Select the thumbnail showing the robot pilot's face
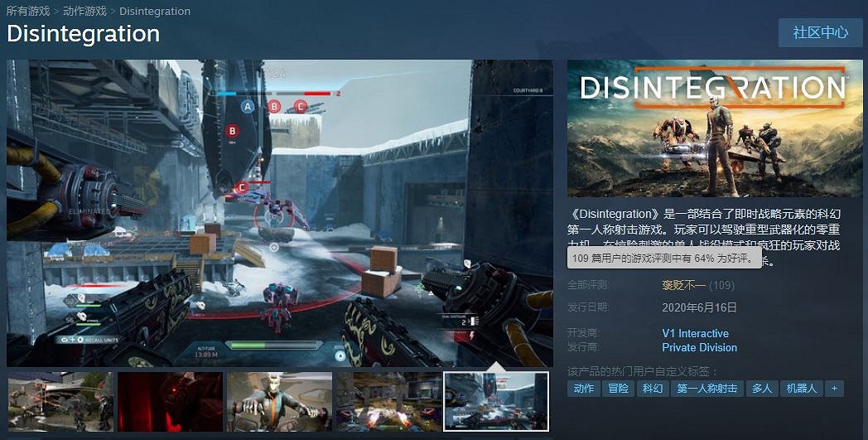Viewport: 868px width, 440px height. point(279,401)
